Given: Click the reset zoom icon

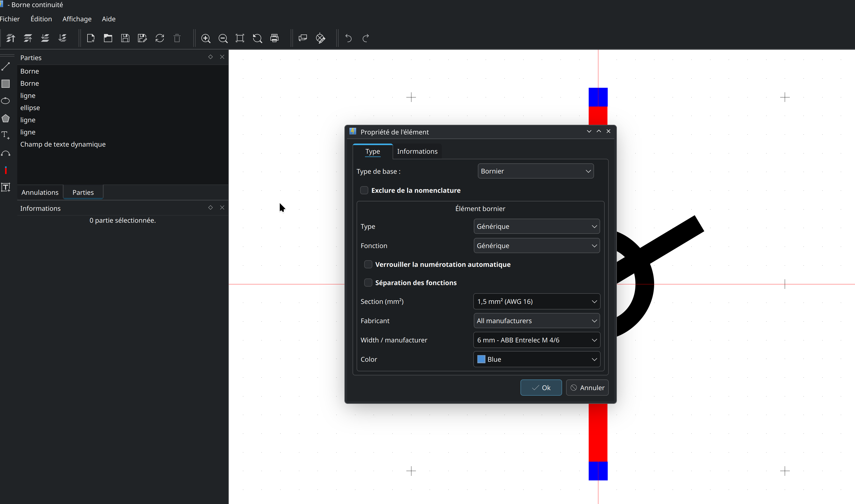Looking at the screenshot, I should [257, 38].
